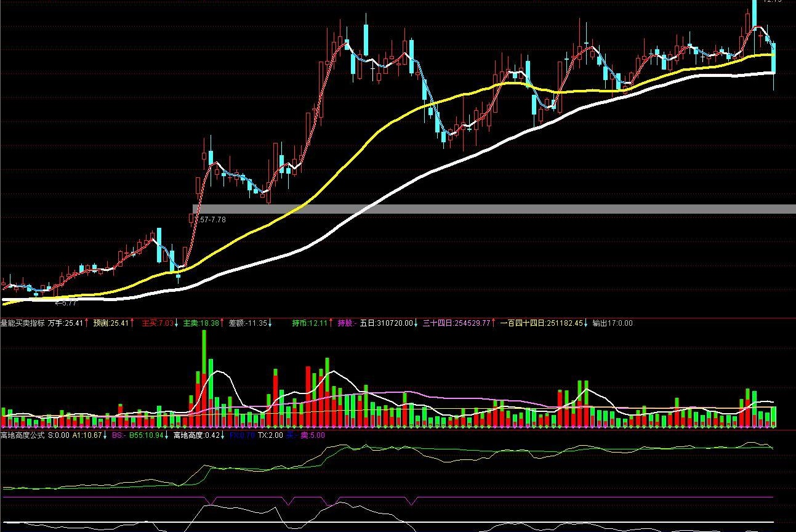Select the 5.77 low price marker
The image size is (796, 532).
click(66, 303)
